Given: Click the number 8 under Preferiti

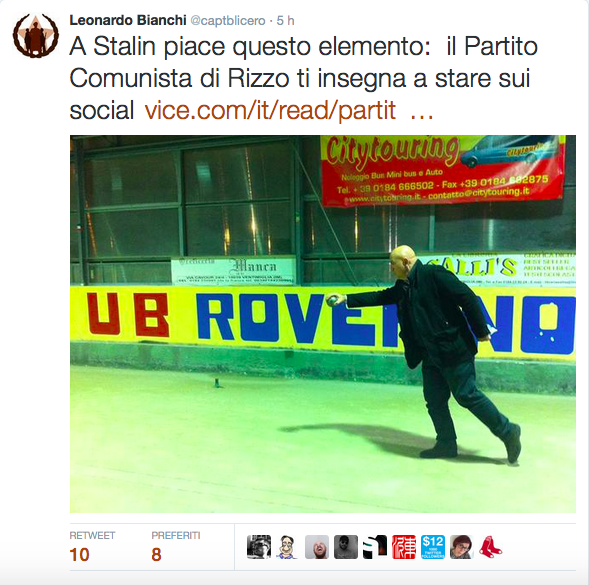Looking at the screenshot, I should 156,555.
